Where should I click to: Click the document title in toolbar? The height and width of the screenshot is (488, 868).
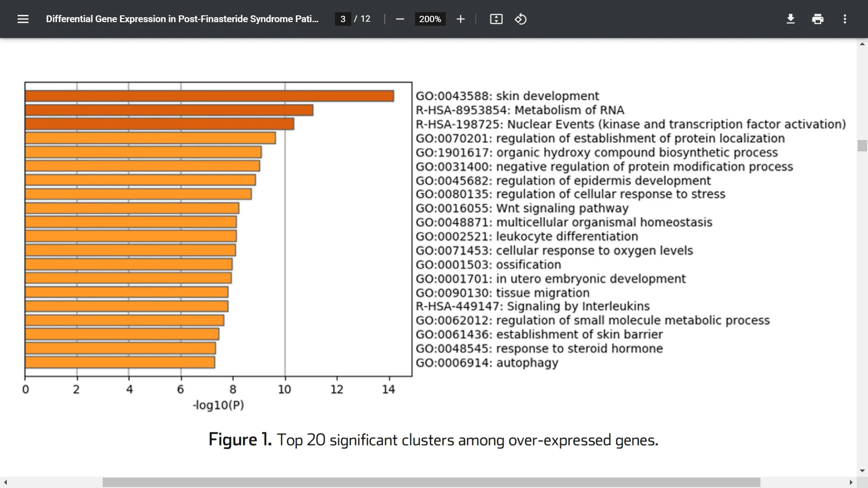point(182,19)
